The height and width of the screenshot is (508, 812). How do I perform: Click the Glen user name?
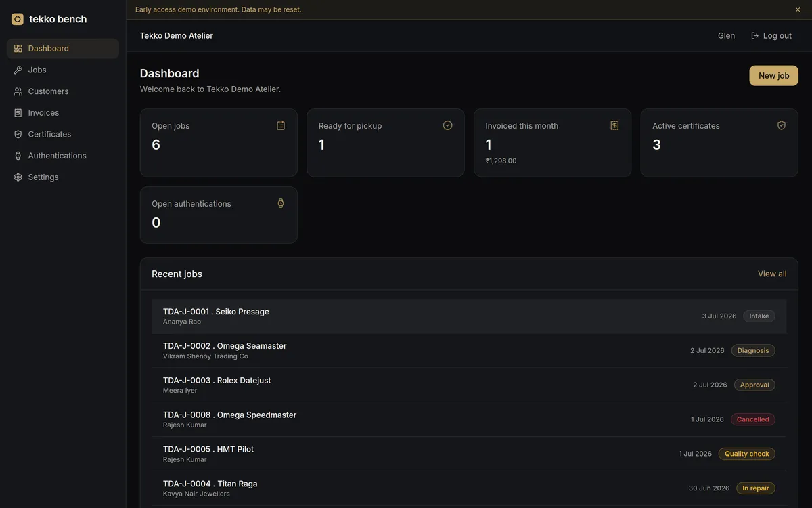pyautogui.click(x=726, y=36)
